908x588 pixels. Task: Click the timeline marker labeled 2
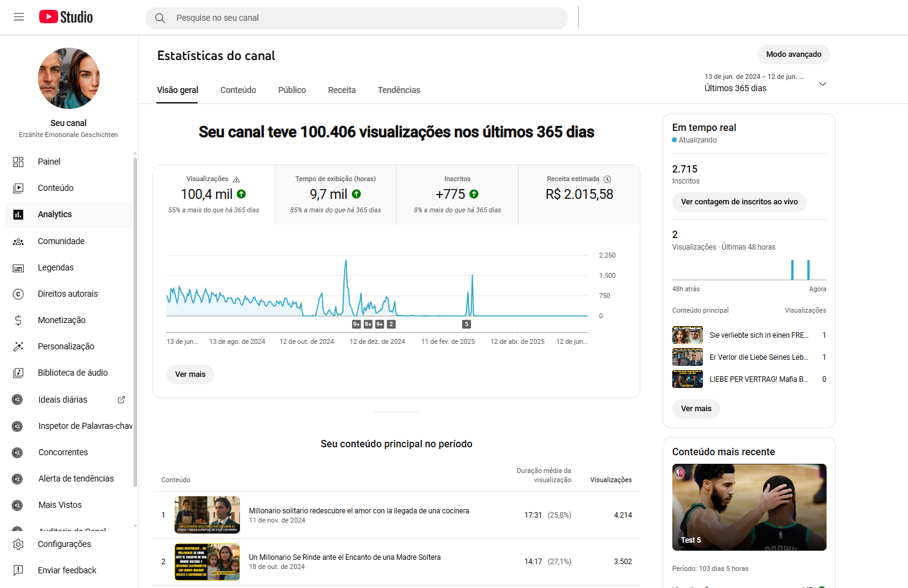tap(391, 324)
